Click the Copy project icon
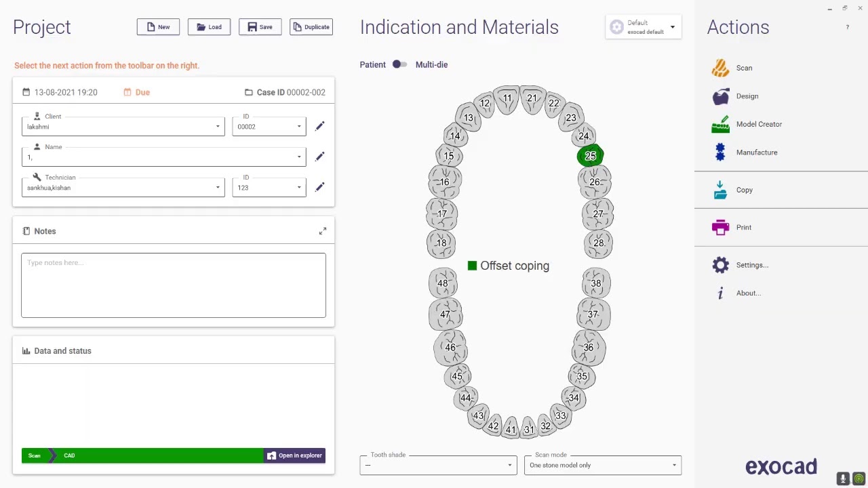The width and height of the screenshot is (868, 488). tap(720, 190)
